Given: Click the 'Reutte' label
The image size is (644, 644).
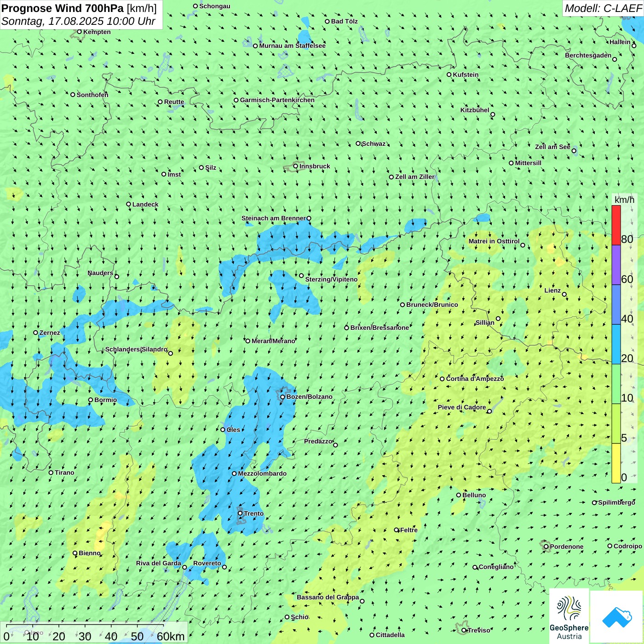Looking at the screenshot, I should click(x=174, y=102).
